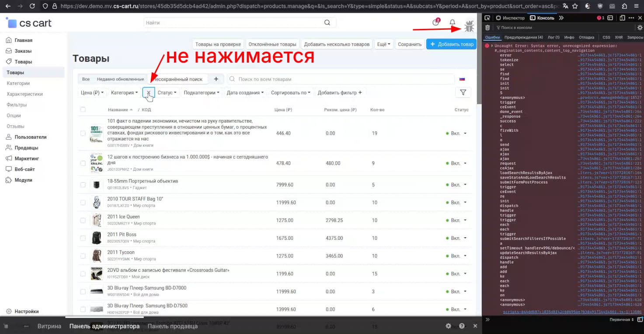Screen dimensions: 644x334
Task: Clear console with the trash icon
Action: pos(487,28)
